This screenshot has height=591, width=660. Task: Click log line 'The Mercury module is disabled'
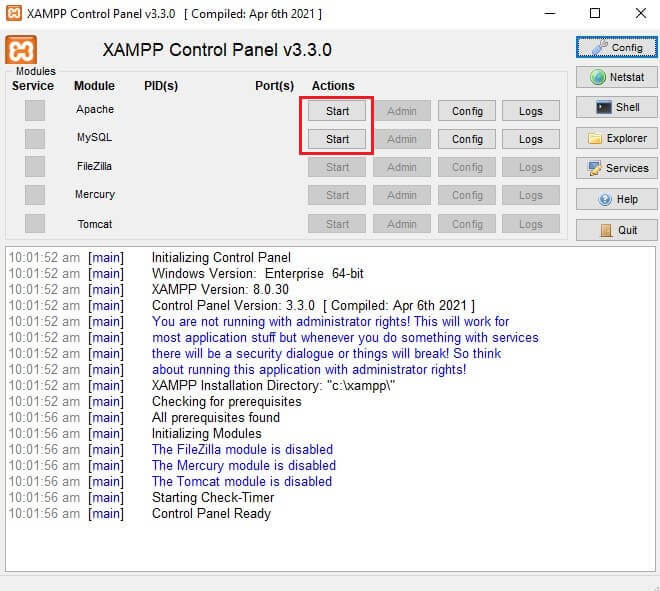coord(244,466)
